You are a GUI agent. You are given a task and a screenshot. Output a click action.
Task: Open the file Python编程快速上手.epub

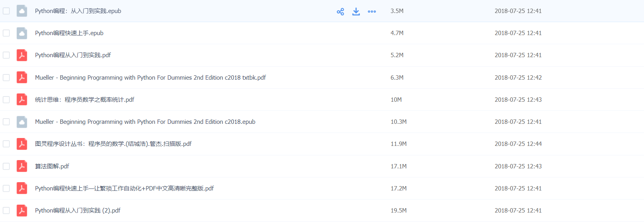coord(69,33)
